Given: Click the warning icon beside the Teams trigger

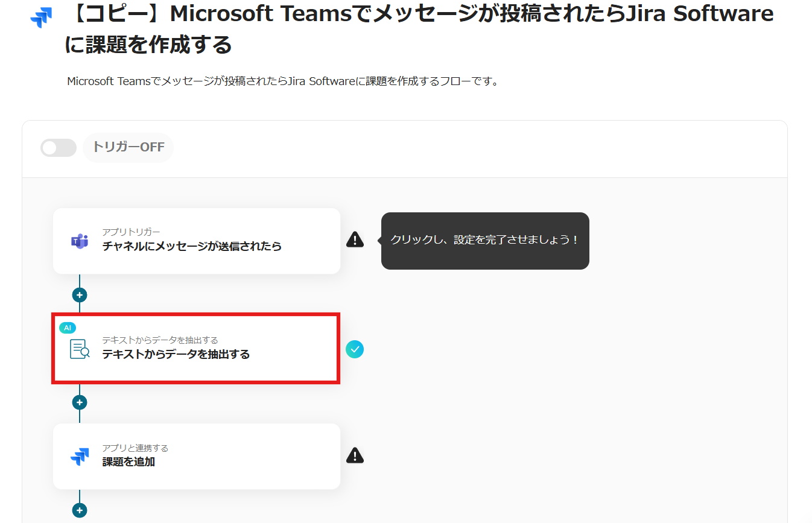Looking at the screenshot, I should tap(355, 240).
